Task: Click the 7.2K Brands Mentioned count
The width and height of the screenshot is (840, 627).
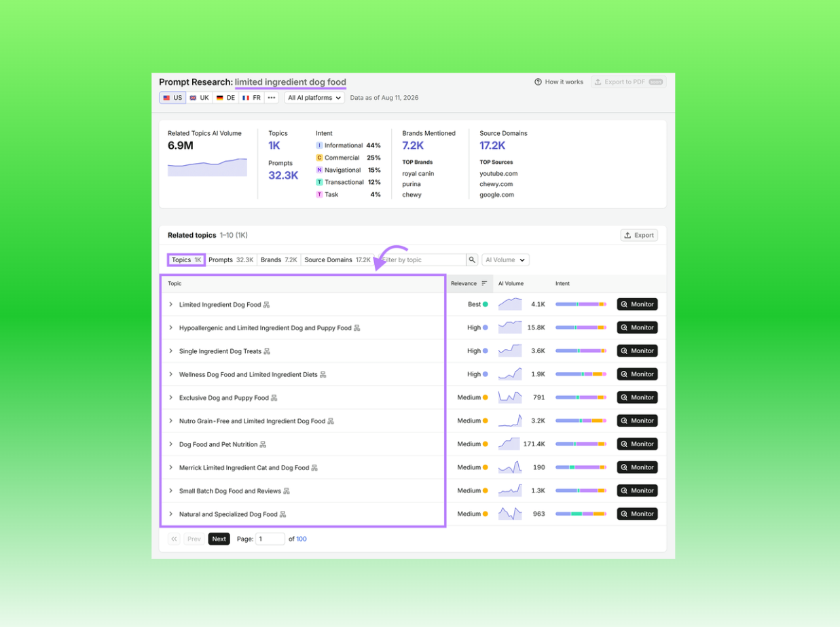Action: tap(413, 145)
